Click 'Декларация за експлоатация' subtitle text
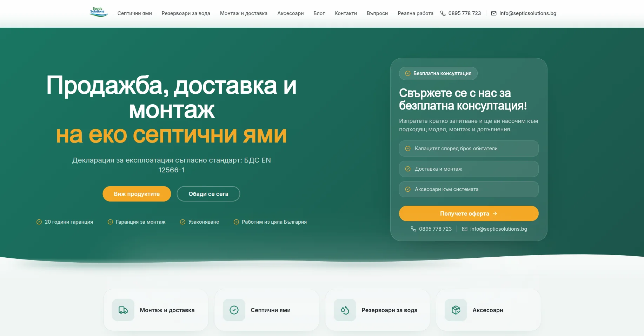This screenshot has height=336, width=644. [172, 165]
